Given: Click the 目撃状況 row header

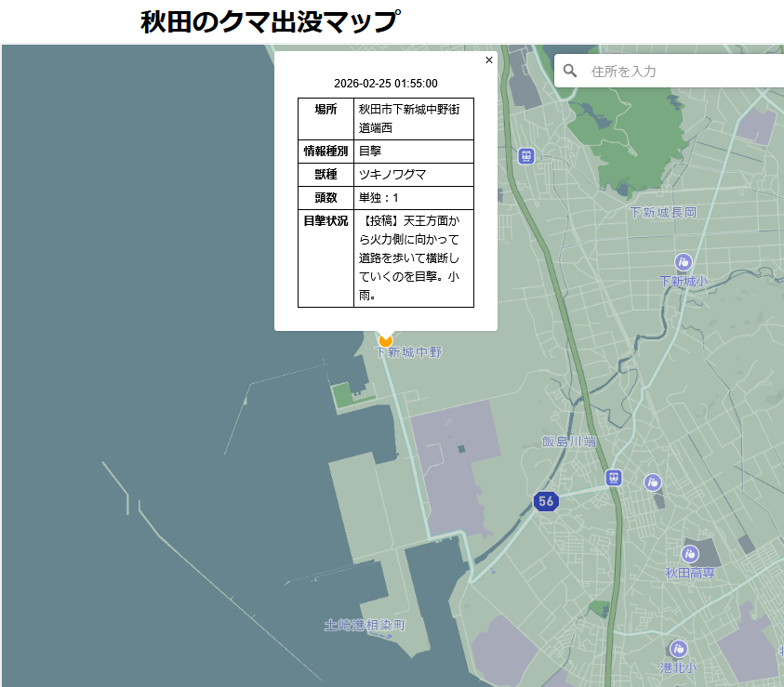Looking at the screenshot, I should click(x=326, y=221).
